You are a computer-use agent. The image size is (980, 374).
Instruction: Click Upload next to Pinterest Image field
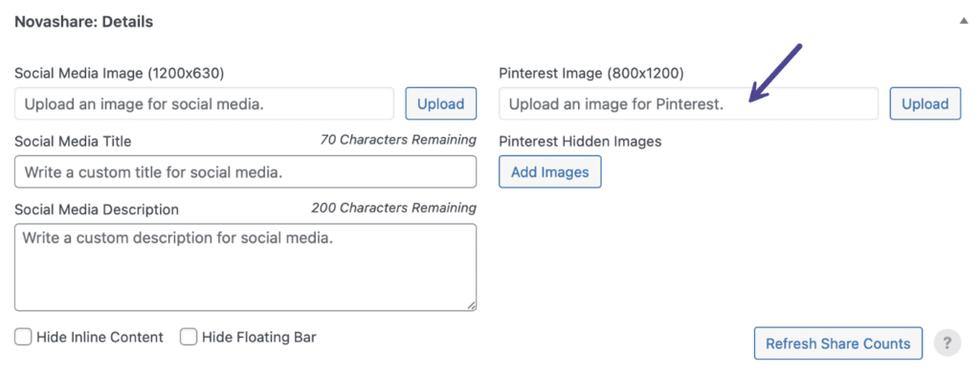925,103
